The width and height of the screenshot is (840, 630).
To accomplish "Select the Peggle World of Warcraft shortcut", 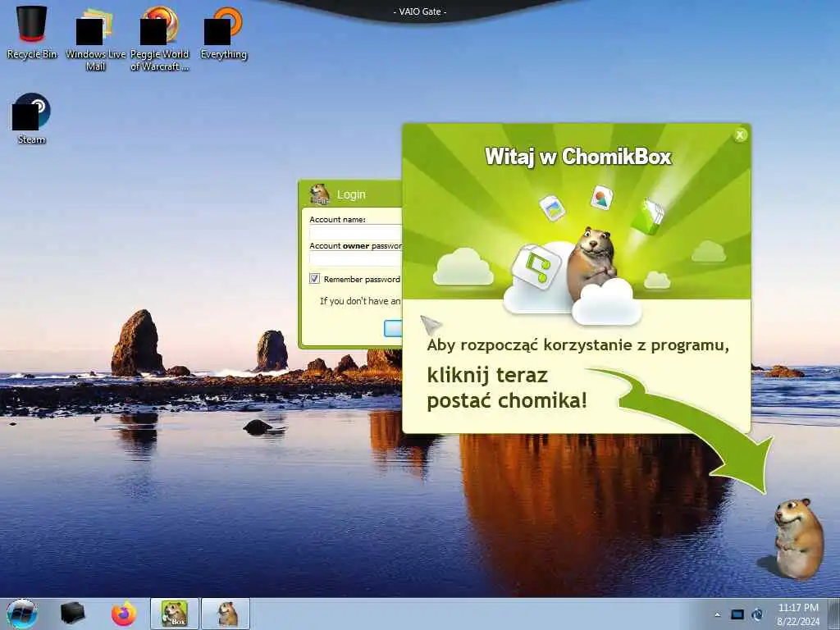I will [x=160, y=39].
